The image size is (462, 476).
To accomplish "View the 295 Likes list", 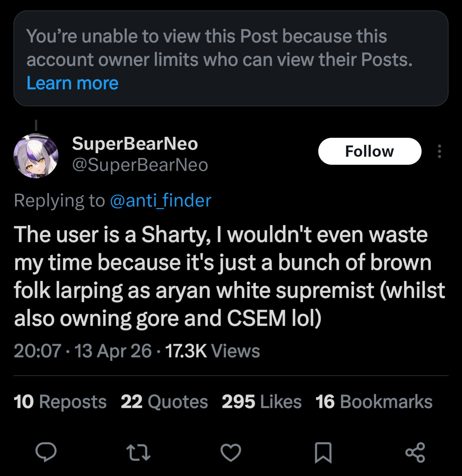I will (261, 401).
